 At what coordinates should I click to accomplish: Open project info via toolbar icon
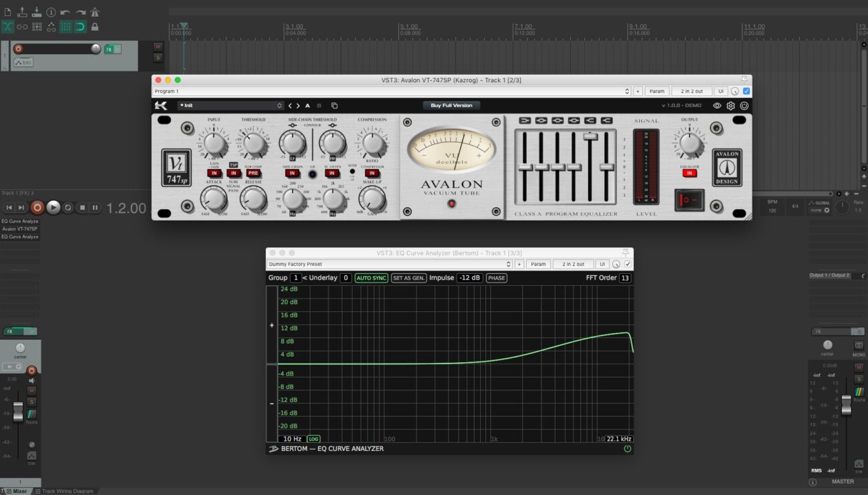(51, 12)
